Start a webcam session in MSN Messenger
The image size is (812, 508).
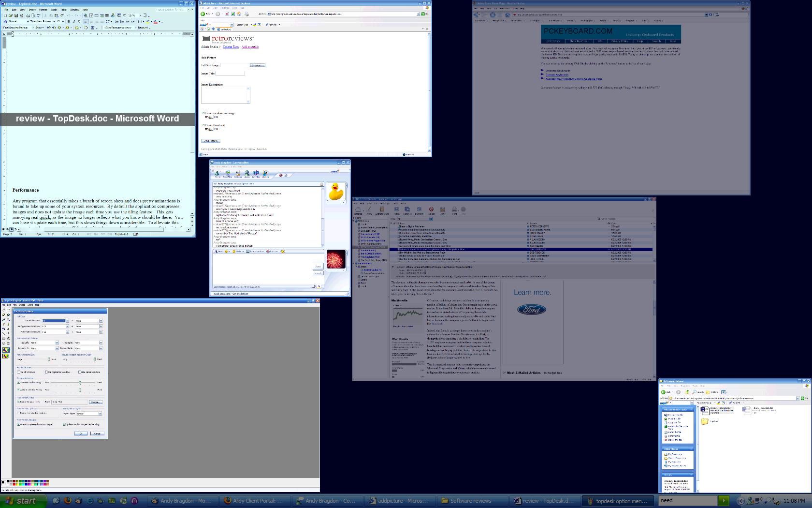point(238,174)
